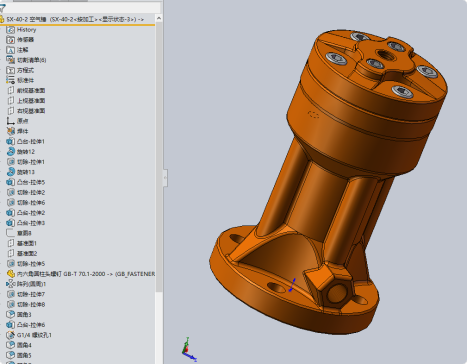
Task: Select the 切除-拉伸6 tree row
Action: coord(26,202)
